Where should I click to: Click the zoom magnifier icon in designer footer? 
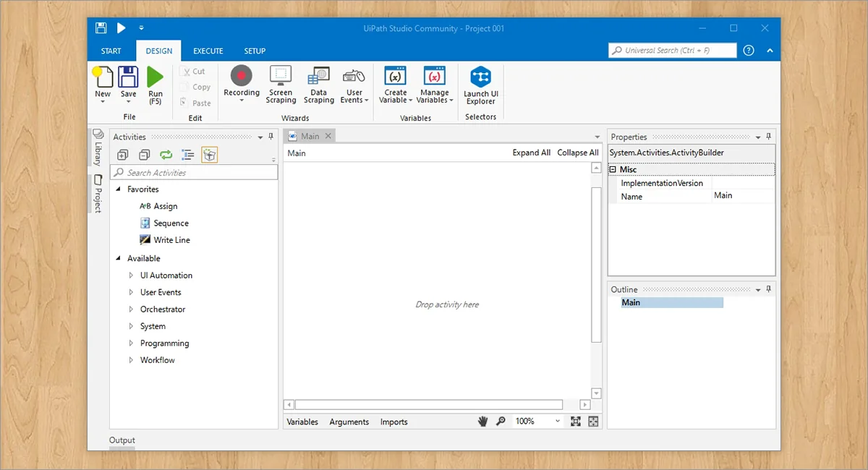(501, 422)
